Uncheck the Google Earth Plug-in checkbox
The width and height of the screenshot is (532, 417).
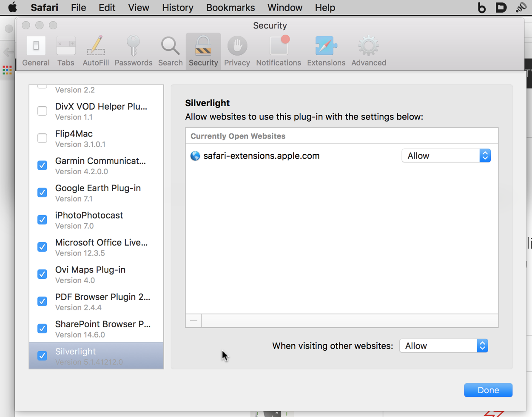point(42,193)
